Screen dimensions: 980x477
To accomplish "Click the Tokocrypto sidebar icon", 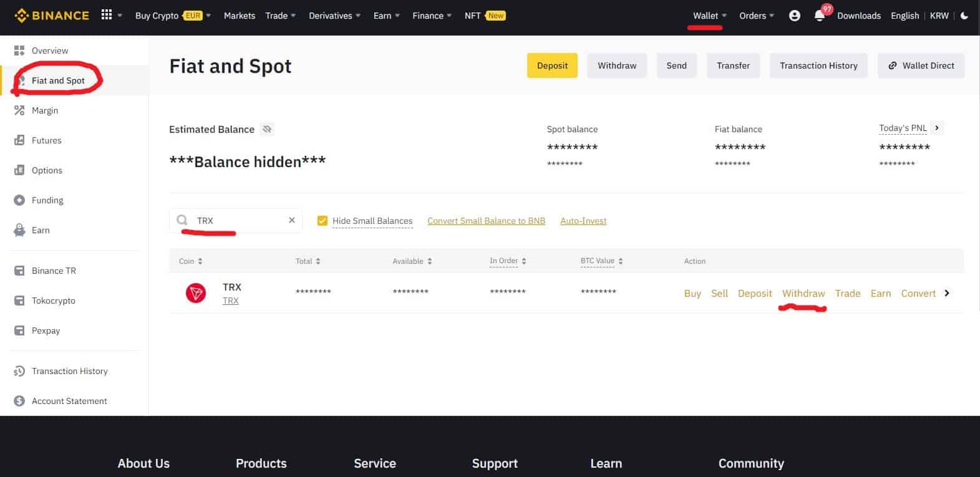I will (x=19, y=301).
